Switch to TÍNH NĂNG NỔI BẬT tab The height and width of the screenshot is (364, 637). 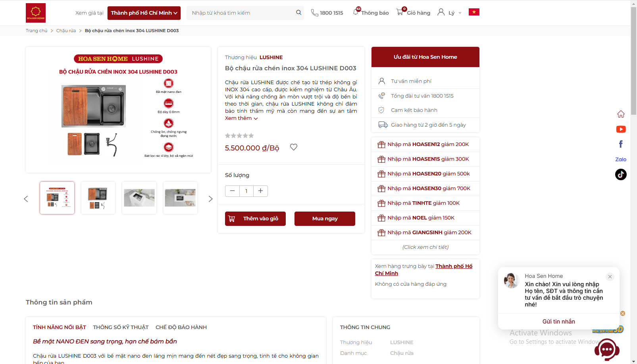(60, 327)
